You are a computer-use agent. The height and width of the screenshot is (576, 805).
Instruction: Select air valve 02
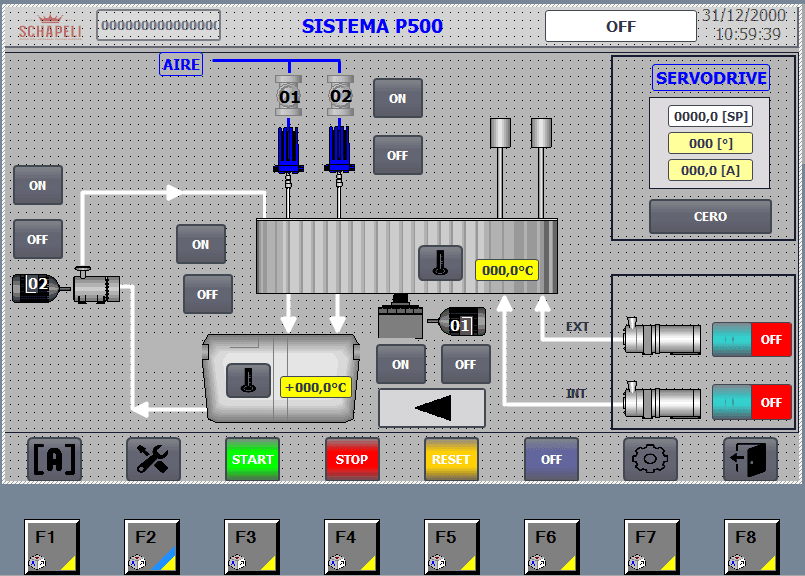[340, 96]
